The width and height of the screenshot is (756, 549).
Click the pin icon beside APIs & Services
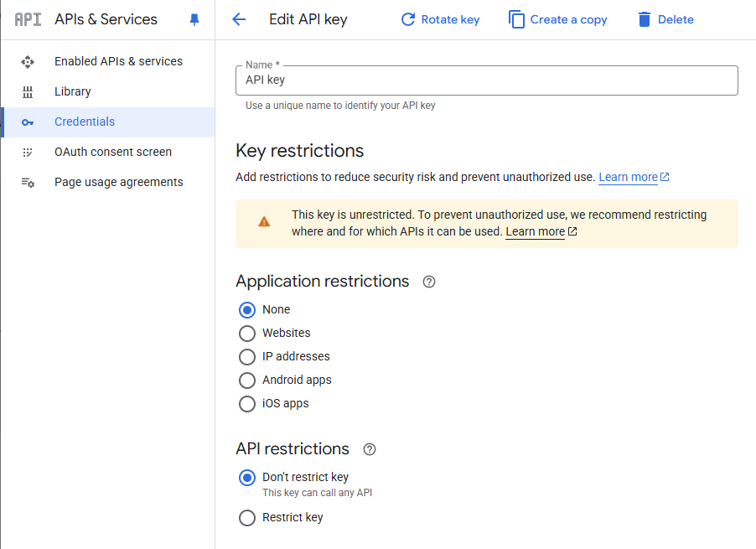(x=194, y=20)
